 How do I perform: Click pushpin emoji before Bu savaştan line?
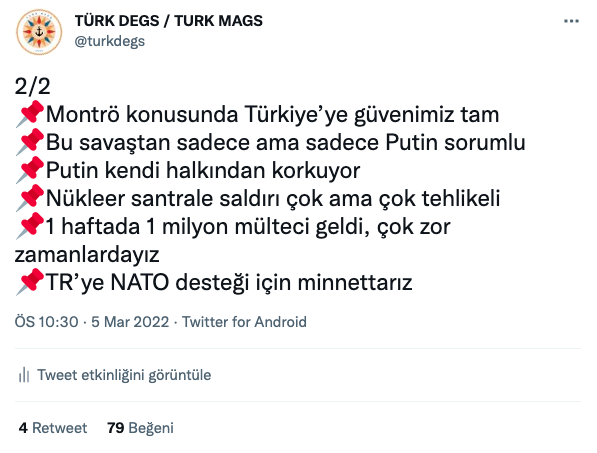[x=30, y=142]
